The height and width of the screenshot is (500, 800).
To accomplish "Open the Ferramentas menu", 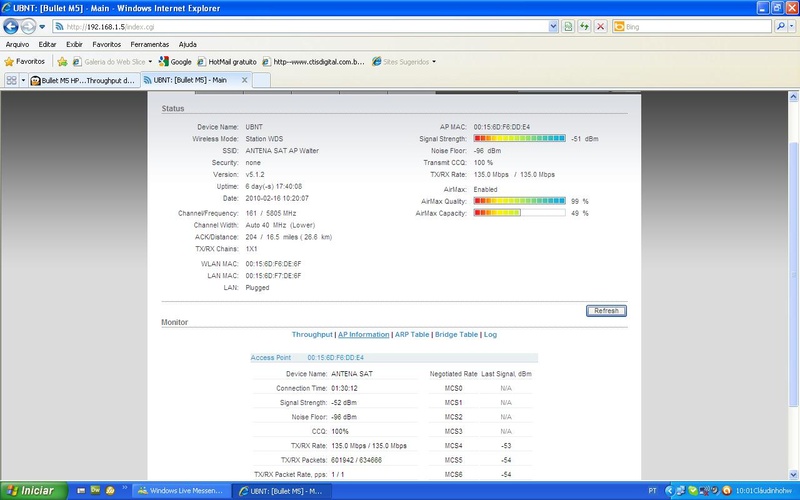I will tap(149, 44).
